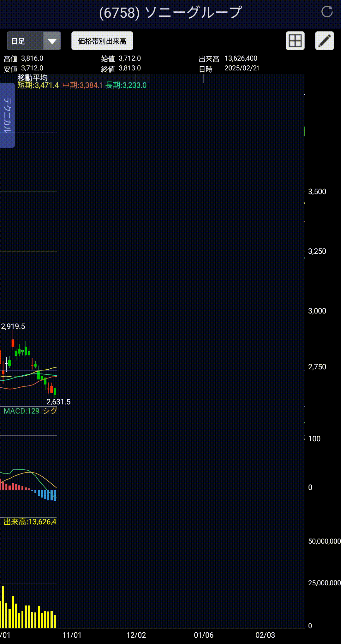Tap the 中期:3,384.1 moving average label

[x=83, y=85]
